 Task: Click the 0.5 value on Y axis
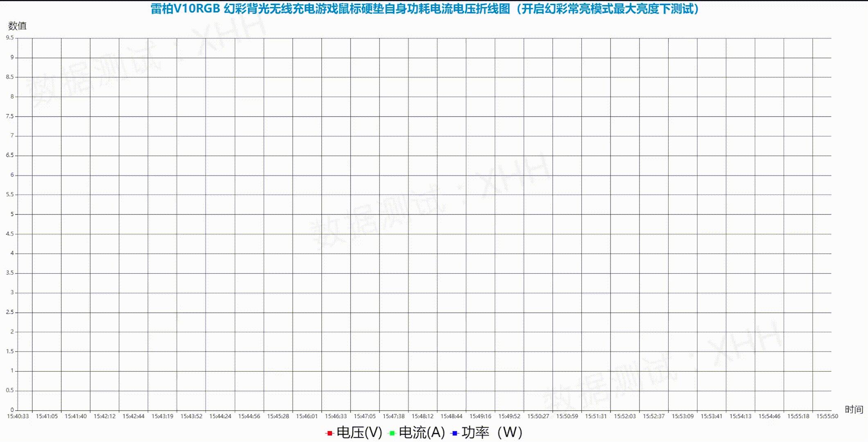(x=10, y=390)
